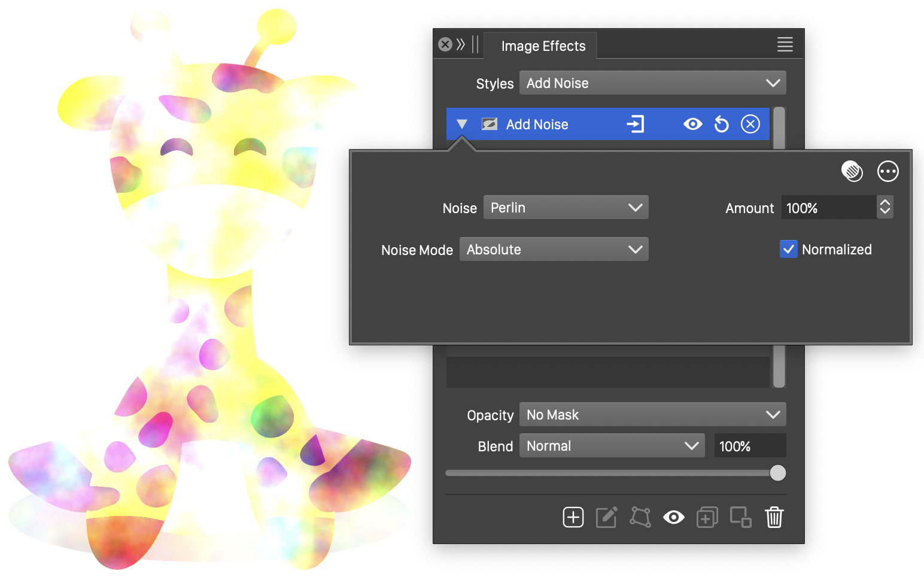The image size is (924, 583).
Task: Click the blend opacity slider handle
Action: point(777,473)
